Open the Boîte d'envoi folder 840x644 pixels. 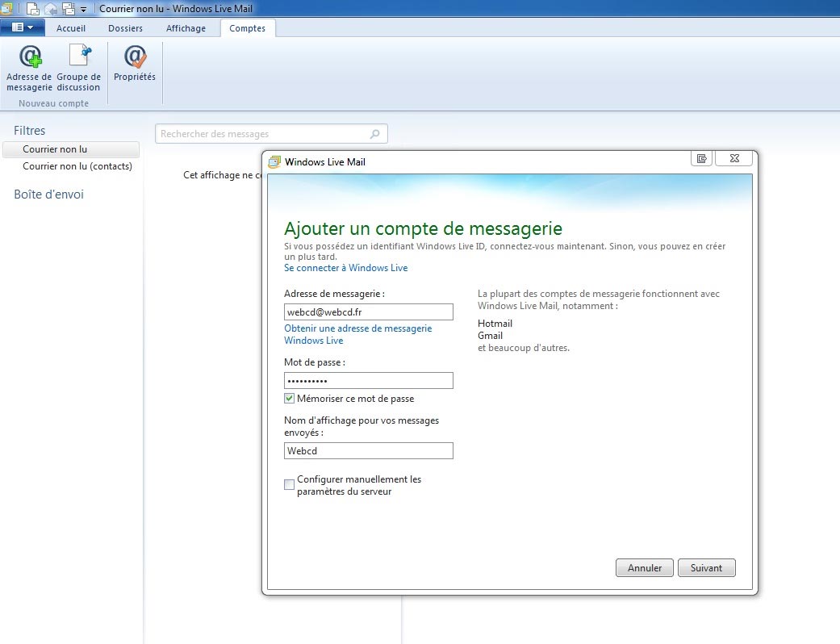tap(48, 194)
